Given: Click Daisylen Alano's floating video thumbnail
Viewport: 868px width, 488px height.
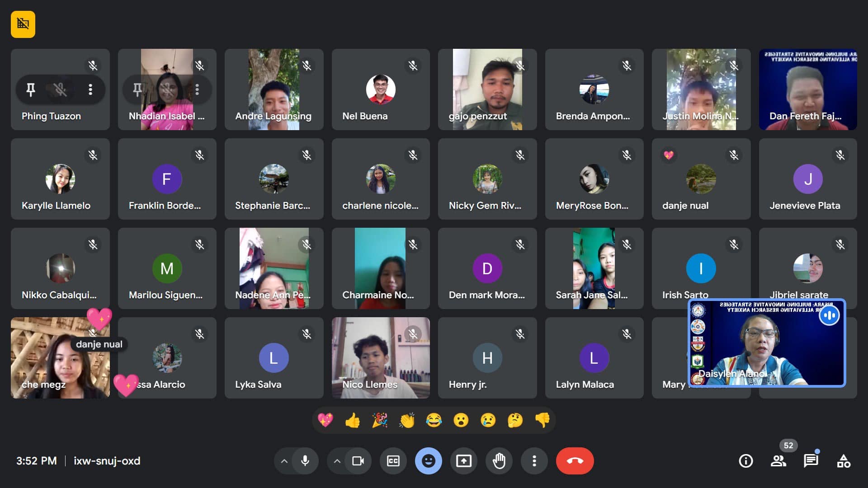Looking at the screenshot, I should [x=766, y=343].
